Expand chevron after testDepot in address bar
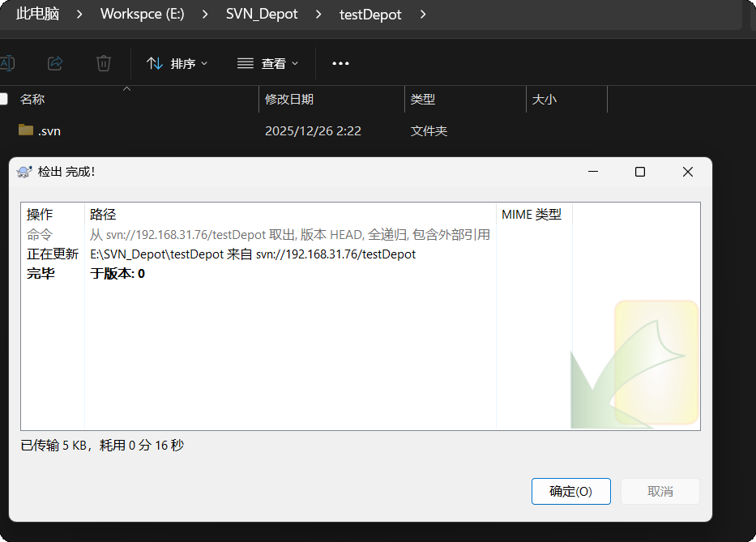Image resolution: width=756 pixels, height=542 pixels. coord(423,14)
